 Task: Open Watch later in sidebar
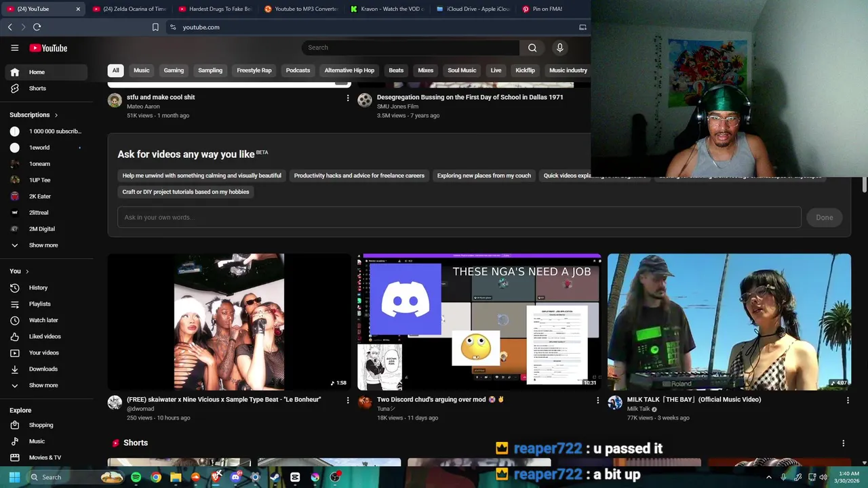(46, 320)
